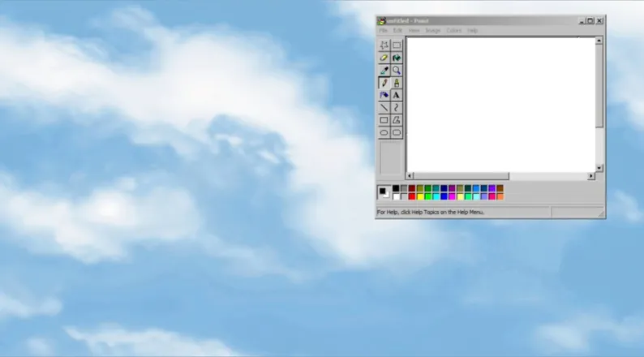This screenshot has height=357, width=644.
Task: Activate the Pick Color eyedropper tool
Action: [384, 71]
